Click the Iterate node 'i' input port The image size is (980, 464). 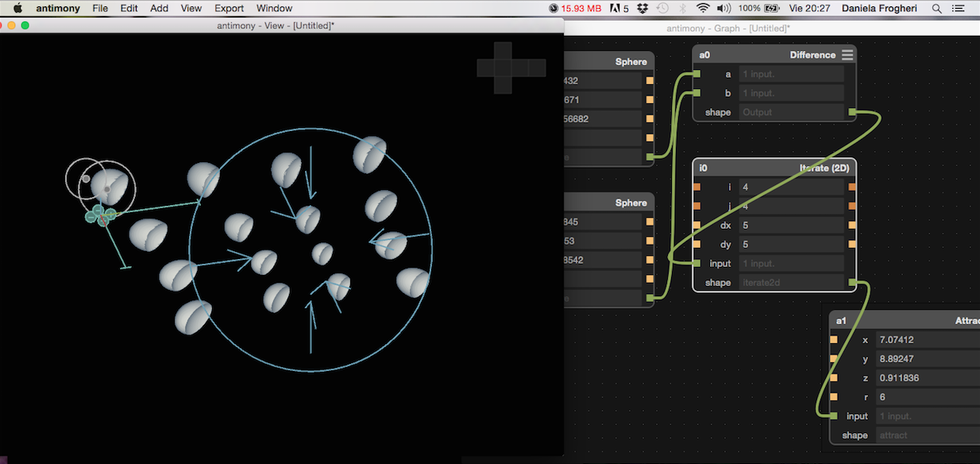(696, 188)
